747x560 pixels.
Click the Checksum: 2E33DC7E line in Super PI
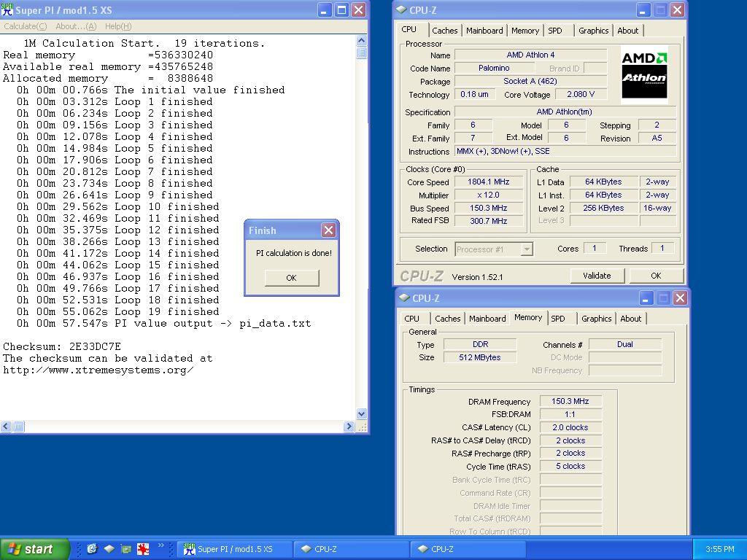click(x=62, y=346)
